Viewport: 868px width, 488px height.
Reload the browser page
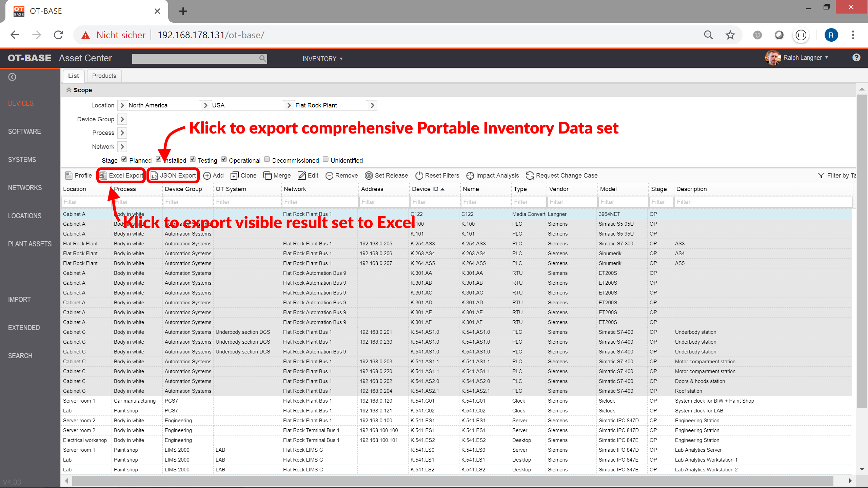(59, 35)
